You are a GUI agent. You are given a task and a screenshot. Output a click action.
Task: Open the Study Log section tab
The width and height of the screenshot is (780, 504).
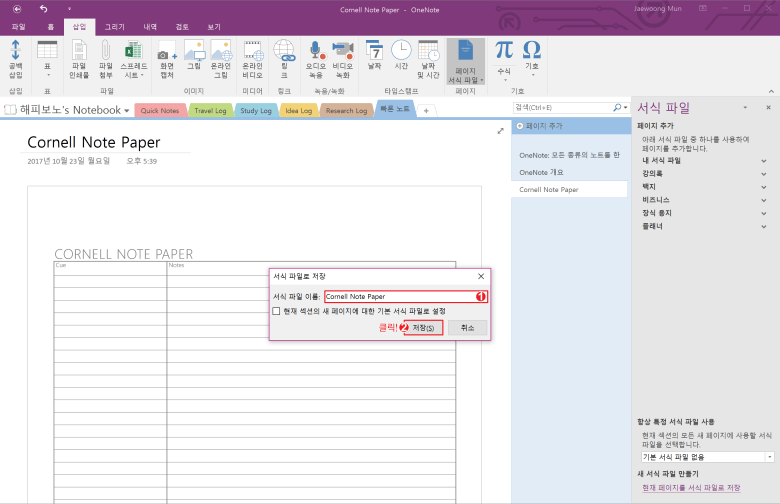pos(256,110)
